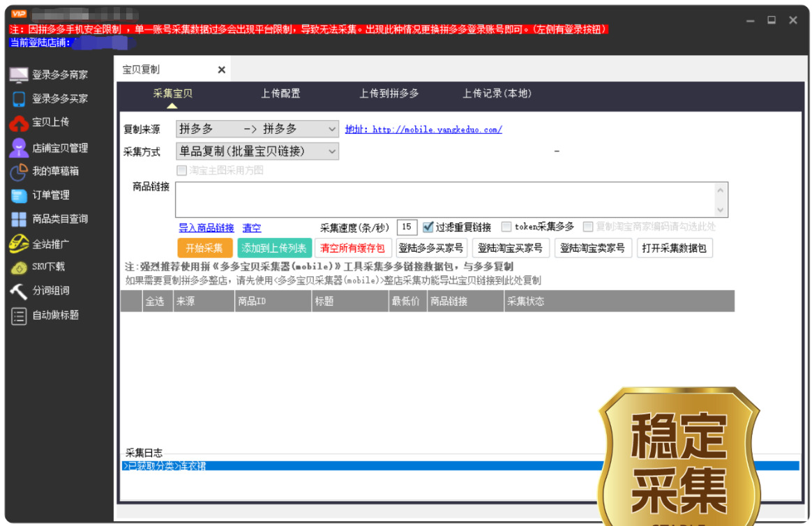The height and width of the screenshot is (526, 812).
Task: Open the mobile.yangkeduo.com address link
Action: coord(423,130)
